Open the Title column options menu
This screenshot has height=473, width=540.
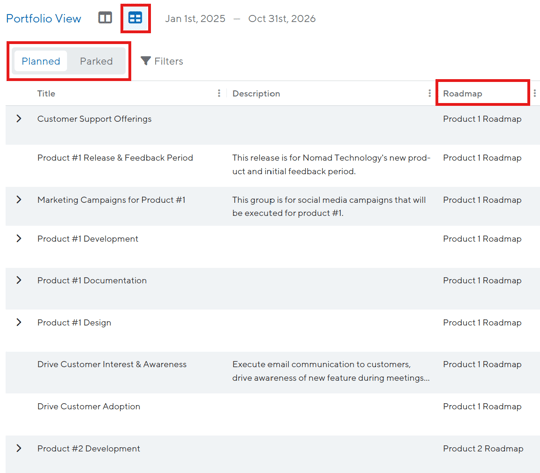click(219, 93)
